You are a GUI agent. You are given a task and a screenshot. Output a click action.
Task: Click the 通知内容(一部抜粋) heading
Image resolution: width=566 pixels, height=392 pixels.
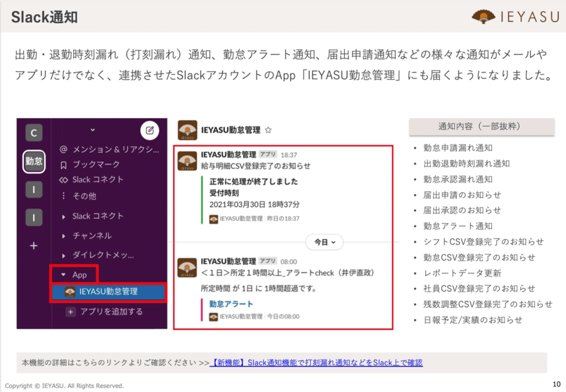[x=481, y=127]
